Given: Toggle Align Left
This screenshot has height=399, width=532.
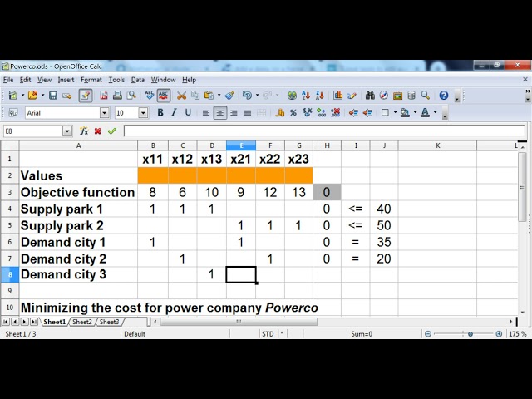Looking at the screenshot, I should 206,113.
